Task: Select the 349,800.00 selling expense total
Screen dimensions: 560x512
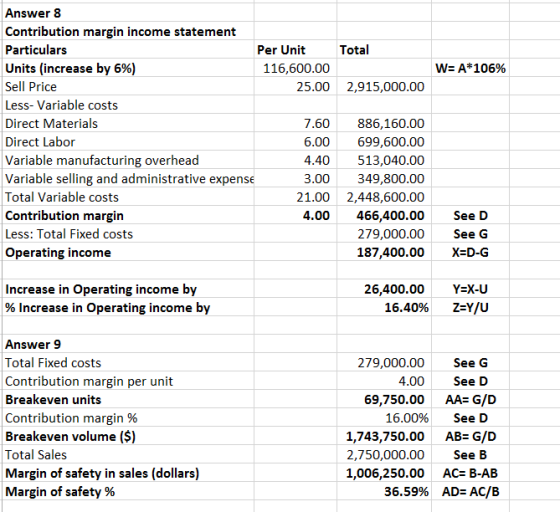Action: pos(391,179)
